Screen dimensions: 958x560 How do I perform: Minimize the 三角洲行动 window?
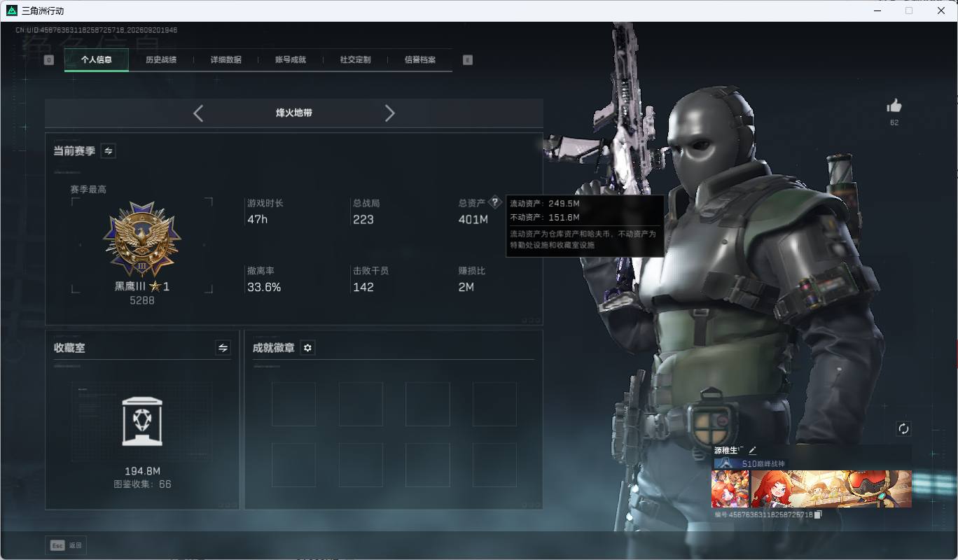coord(877,10)
